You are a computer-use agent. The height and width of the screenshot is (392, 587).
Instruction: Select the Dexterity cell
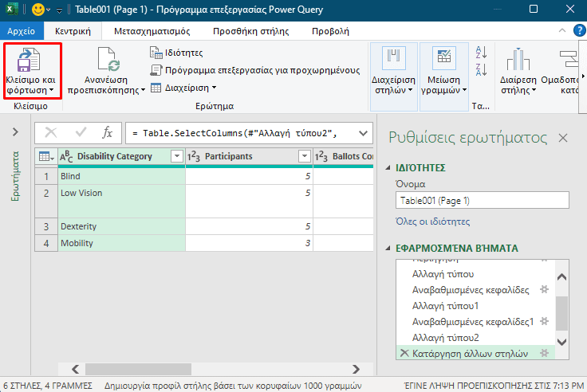pyautogui.click(x=122, y=226)
